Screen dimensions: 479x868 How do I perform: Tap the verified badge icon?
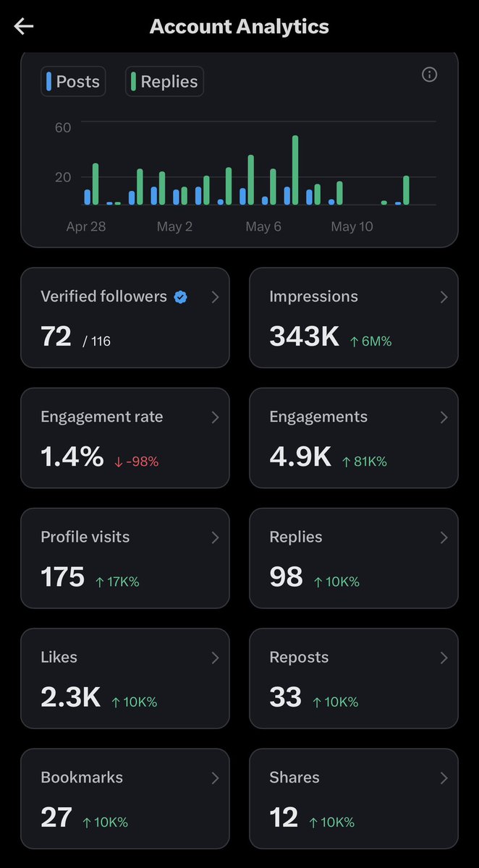pyautogui.click(x=181, y=297)
